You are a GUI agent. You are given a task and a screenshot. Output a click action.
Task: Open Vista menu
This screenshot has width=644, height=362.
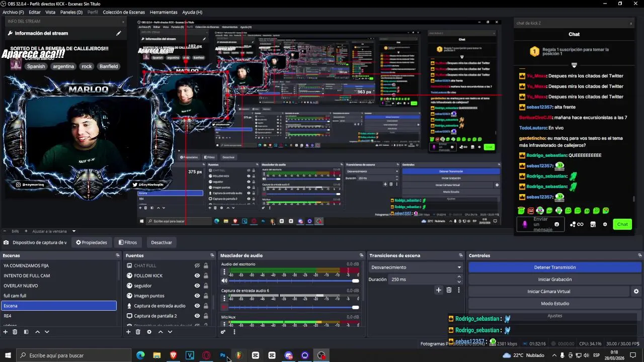pos(50,12)
